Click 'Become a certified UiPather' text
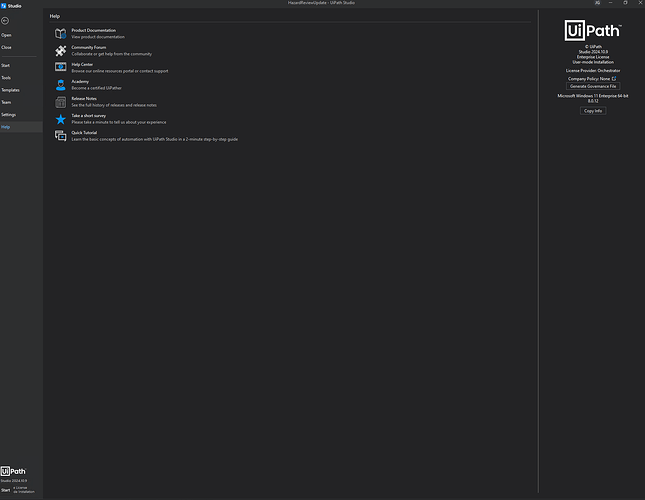The image size is (645, 500). pos(96,88)
